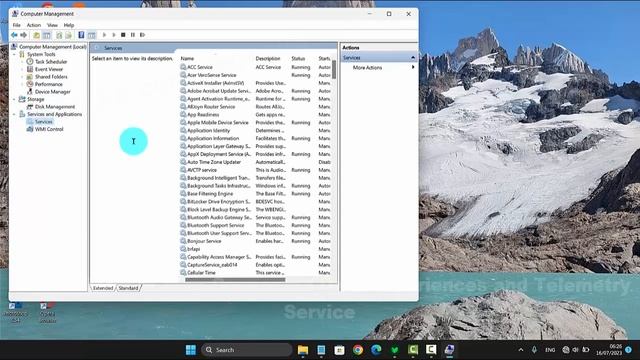Open the File menu

[x=17, y=25]
